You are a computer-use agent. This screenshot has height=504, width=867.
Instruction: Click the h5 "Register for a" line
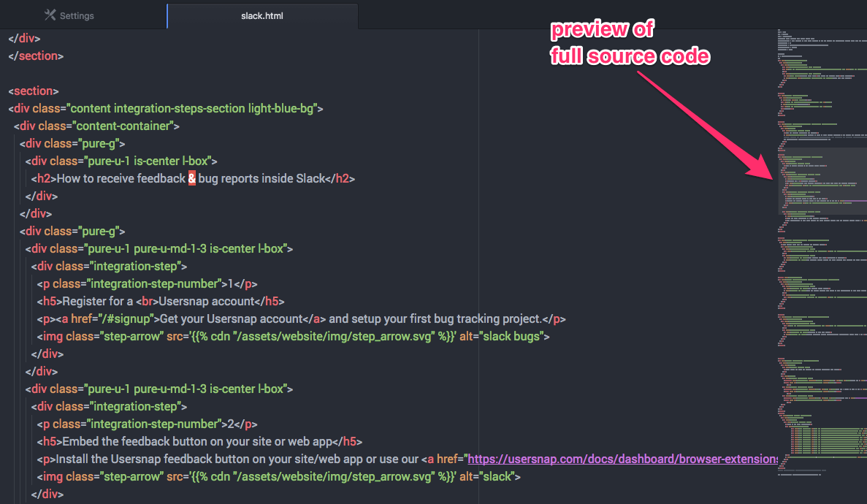click(x=161, y=302)
